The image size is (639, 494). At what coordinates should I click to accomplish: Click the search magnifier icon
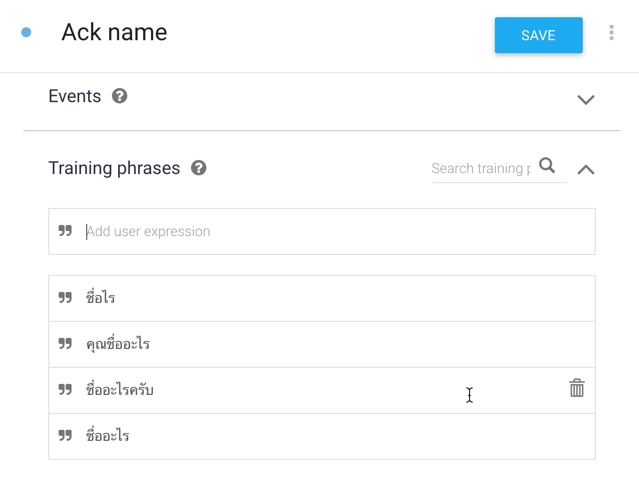[547, 166]
